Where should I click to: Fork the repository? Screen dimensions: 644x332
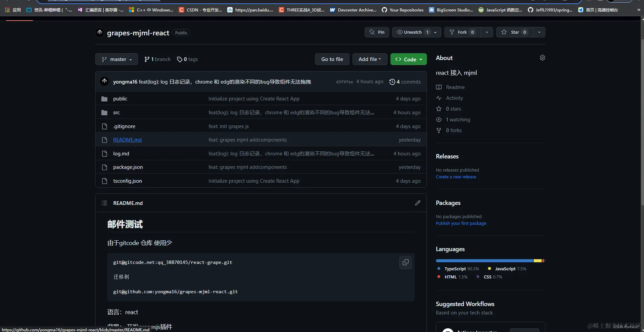(463, 32)
